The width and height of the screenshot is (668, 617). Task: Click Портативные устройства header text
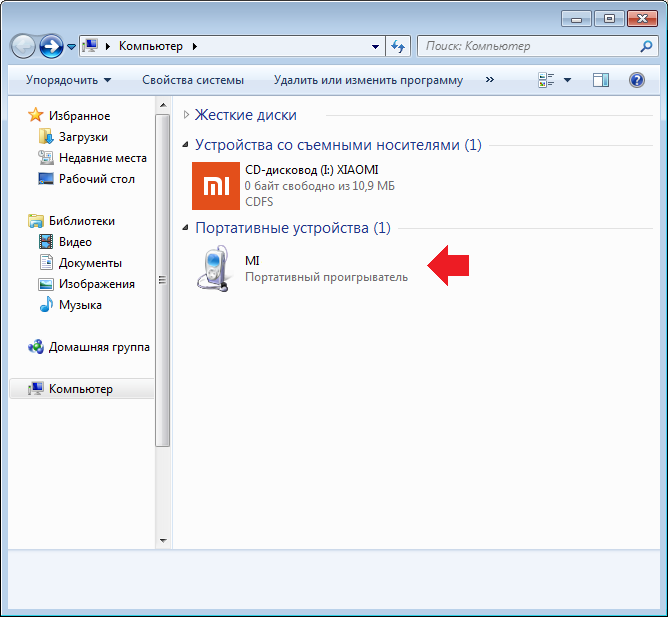(x=293, y=228)
